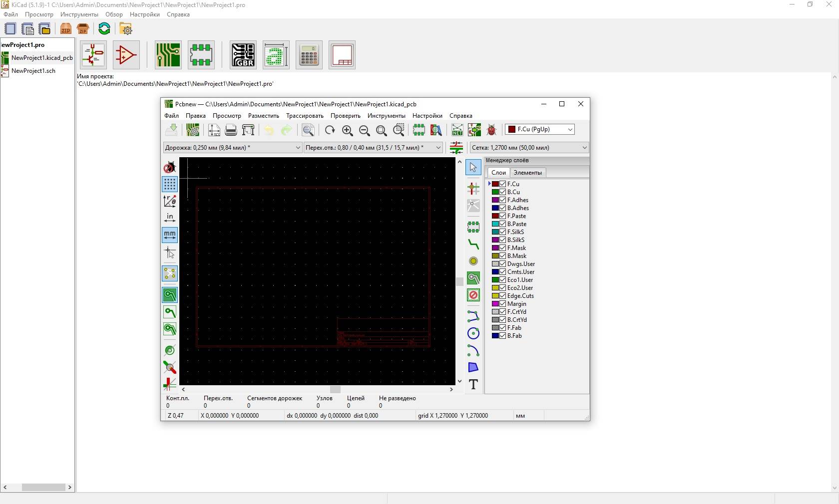Toggle F.Fab layer checkbox

click(503, 328)
